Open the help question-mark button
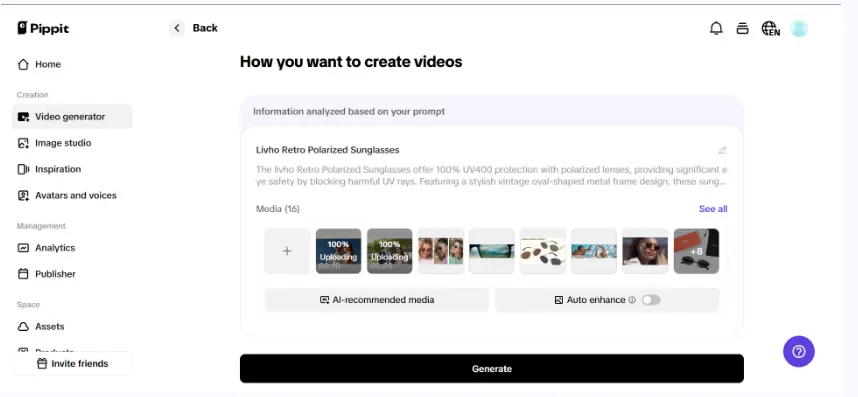This screenshot has width=858, height=397. pos(799,352)
